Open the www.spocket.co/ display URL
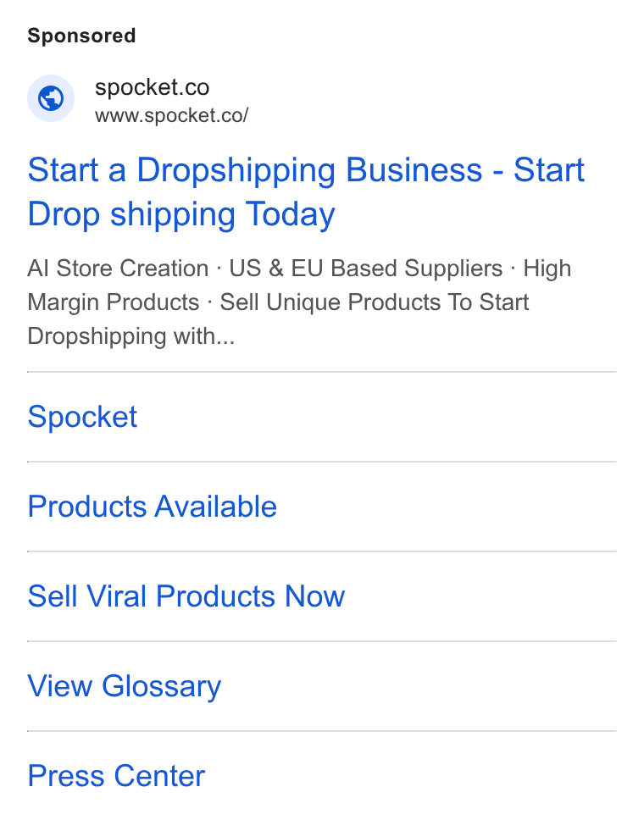This screenshot has width=644, height=820. [172, 115]
